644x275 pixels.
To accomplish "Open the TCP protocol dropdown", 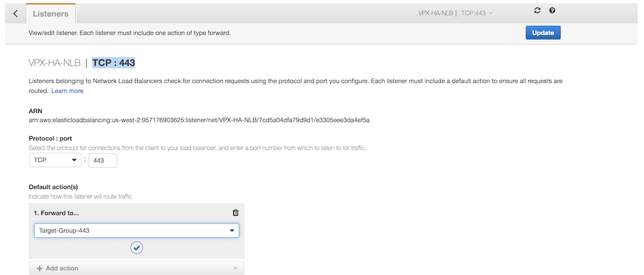I will [55, 160].
